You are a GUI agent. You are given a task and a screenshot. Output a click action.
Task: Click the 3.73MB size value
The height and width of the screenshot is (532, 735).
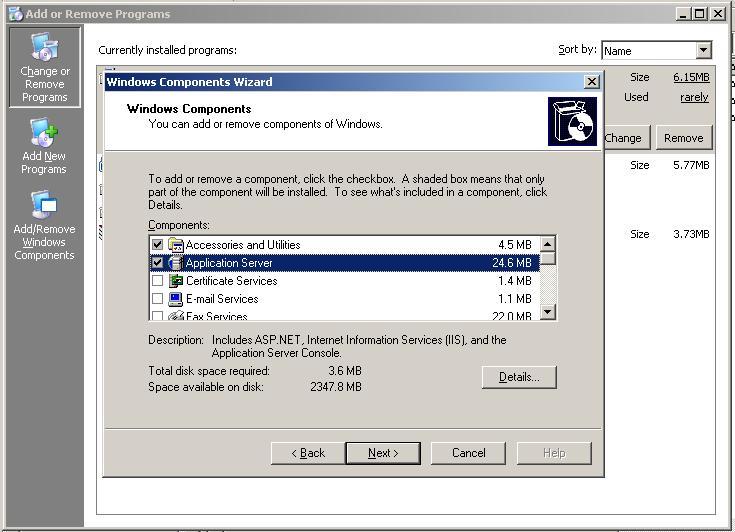691,234
